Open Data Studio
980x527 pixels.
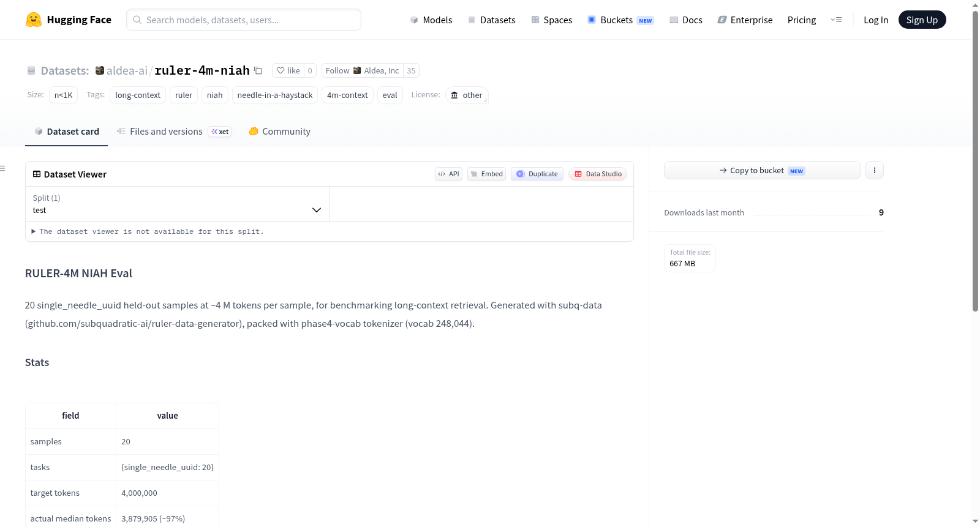point(598,174)
